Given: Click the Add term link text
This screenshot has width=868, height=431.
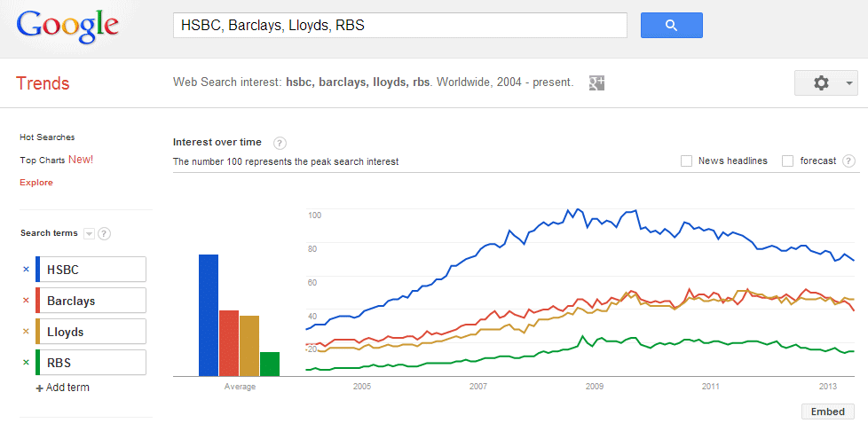Looking at the screenshot, I should pos(67,388).
